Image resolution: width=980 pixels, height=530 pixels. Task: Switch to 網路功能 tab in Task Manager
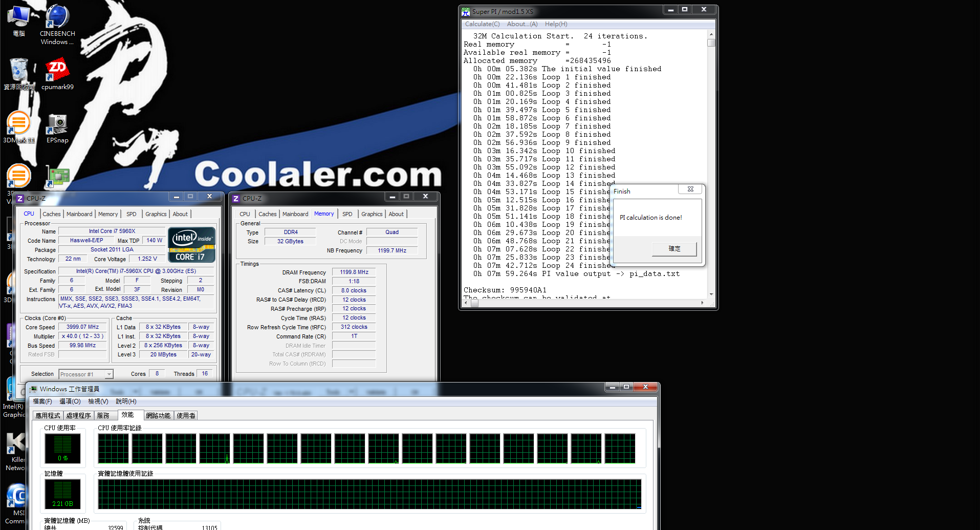158,416
